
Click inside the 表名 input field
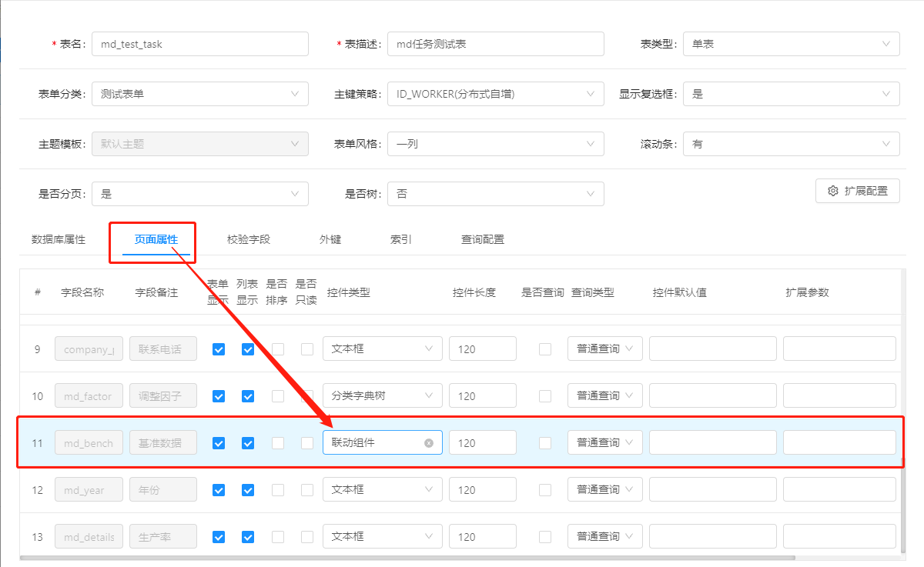coord(199,44)
